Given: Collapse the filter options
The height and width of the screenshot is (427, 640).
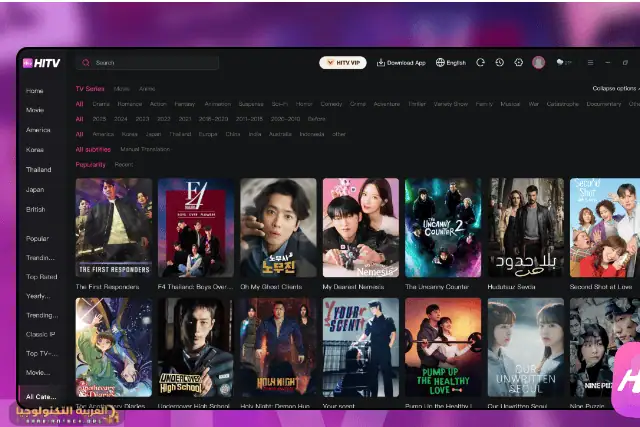Looking at the screenshot, I should 616,88.
